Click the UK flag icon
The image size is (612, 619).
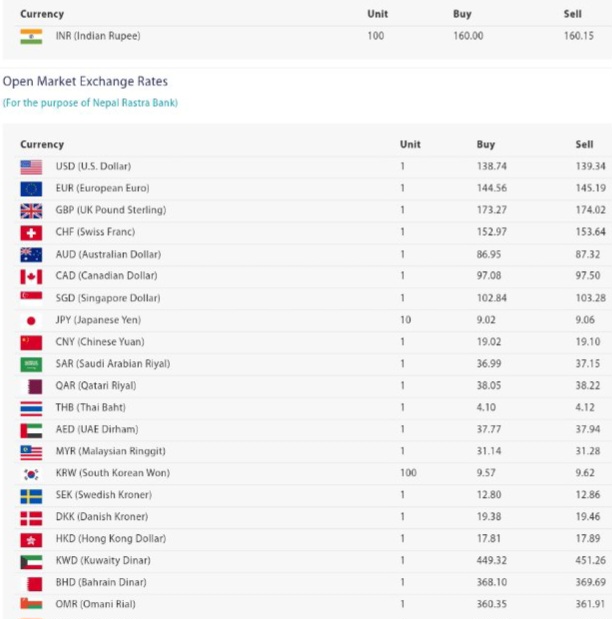(x=31, y=211)
